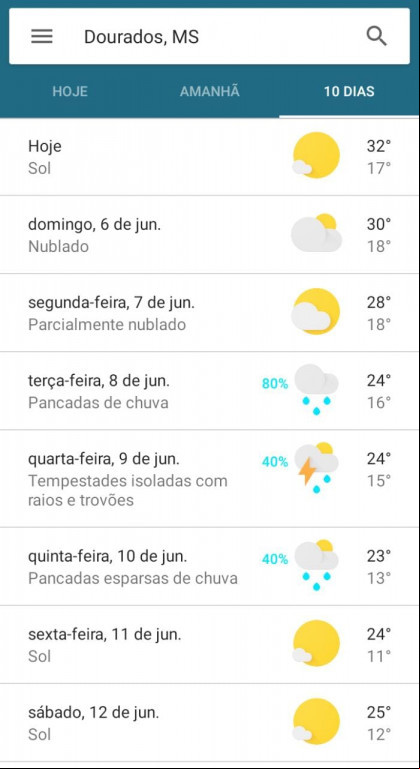The height and width of the screenshot is (769, 420).
Task: Select the 10 DIAS tab
Action: click(349, 92)
